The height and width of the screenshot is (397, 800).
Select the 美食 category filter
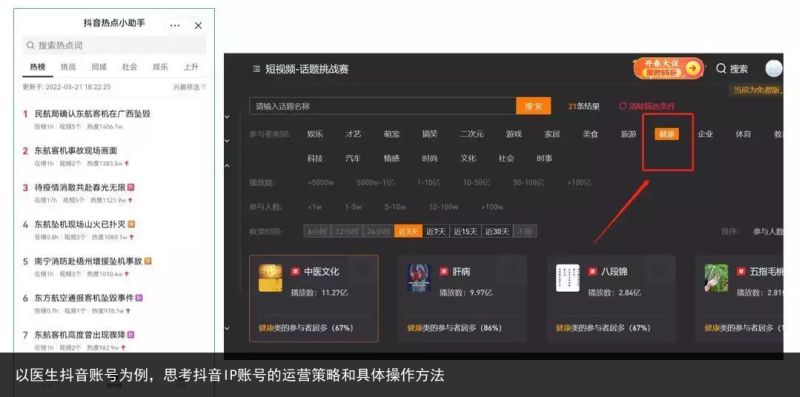tap(590, 134)
